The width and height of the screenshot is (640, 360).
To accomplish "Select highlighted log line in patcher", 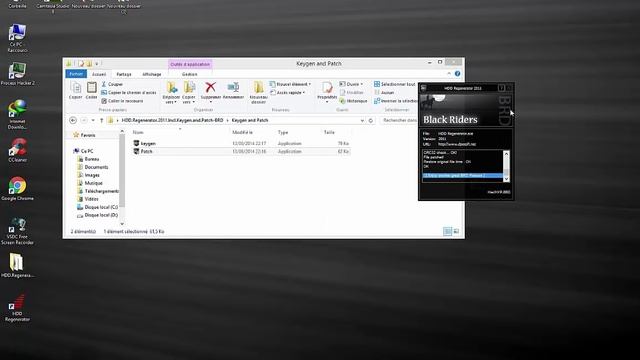I will (x=462, y=176).
